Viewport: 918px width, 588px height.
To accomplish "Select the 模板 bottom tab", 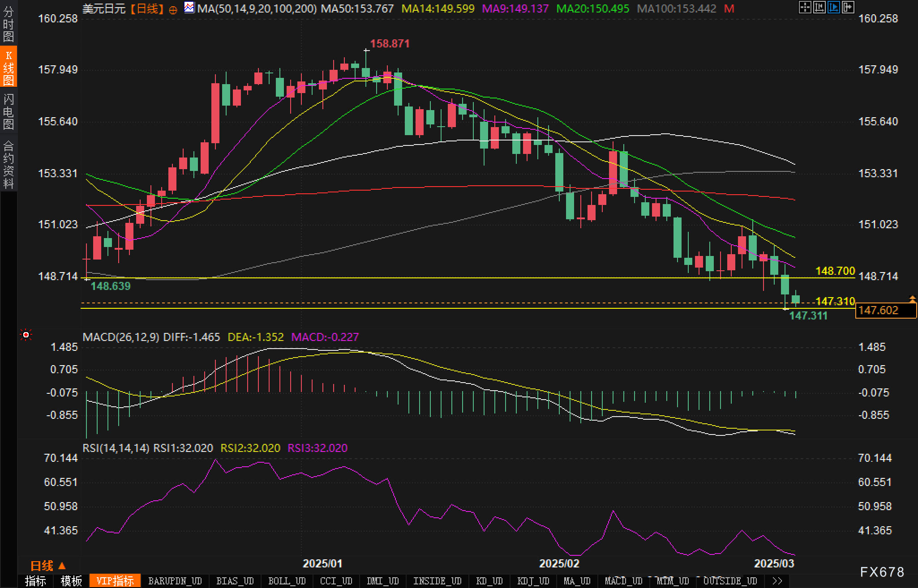I will coord(71,581).
